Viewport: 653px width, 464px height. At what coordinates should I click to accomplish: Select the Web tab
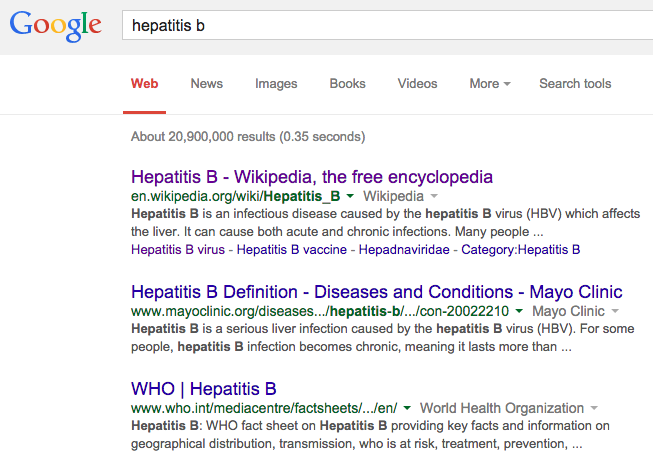click(x=145, y=84)
